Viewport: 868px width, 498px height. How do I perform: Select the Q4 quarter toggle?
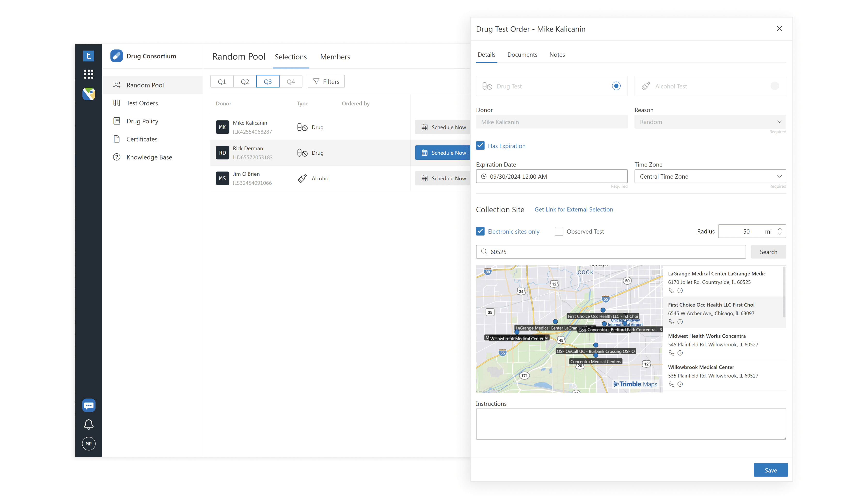pyautogui.click(x=291, y=81)
